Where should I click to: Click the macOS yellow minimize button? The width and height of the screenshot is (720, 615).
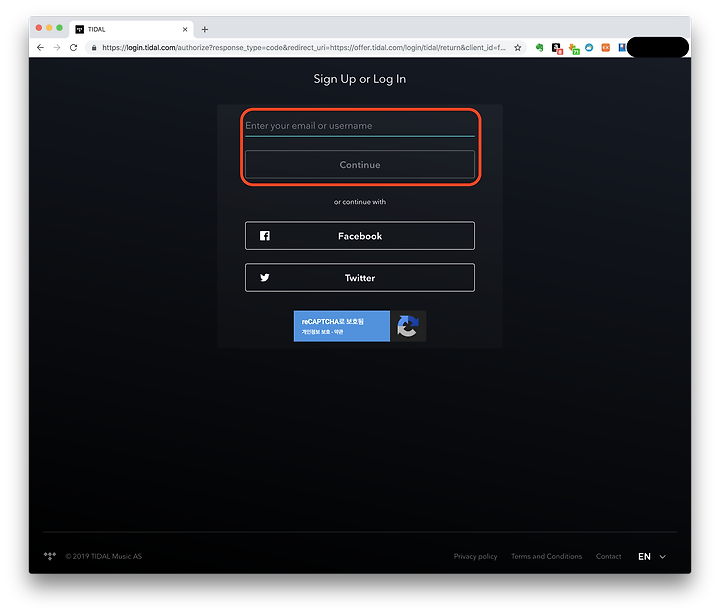pyautogui.click(x=49, y=28)
